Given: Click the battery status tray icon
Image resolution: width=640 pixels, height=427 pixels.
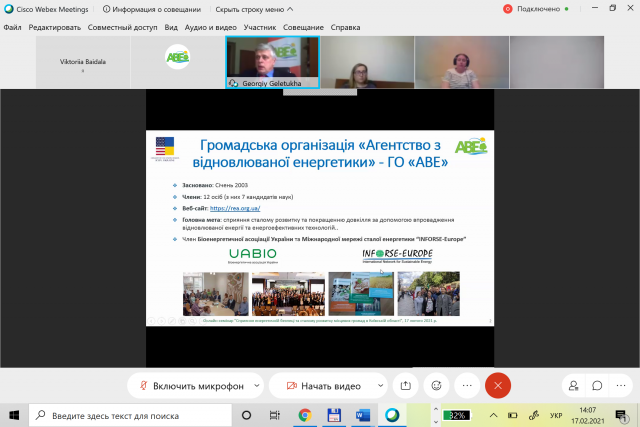Looking at the screenshot, I should 513,416.
